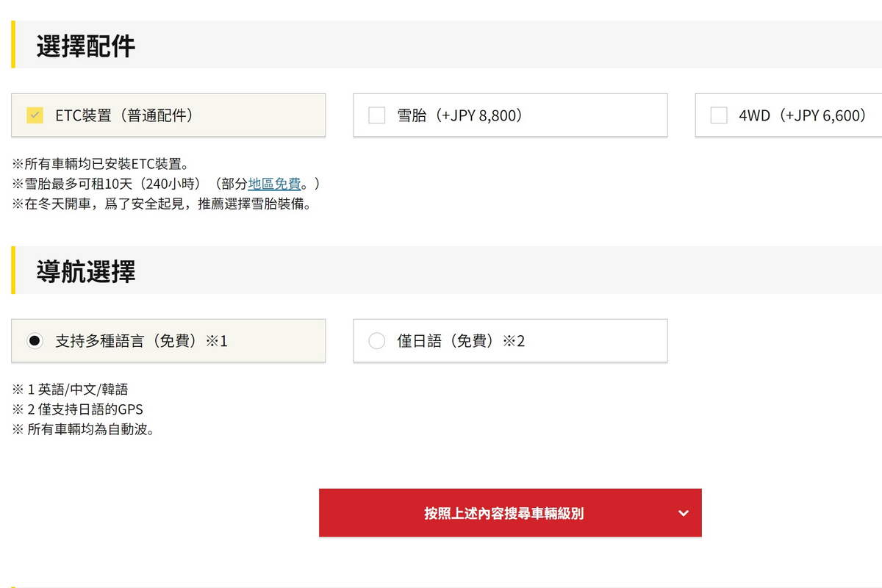This screenshot has height=588, width=882.
Task: Click the 支持多種語言（免費）label text
Action: 141,341
